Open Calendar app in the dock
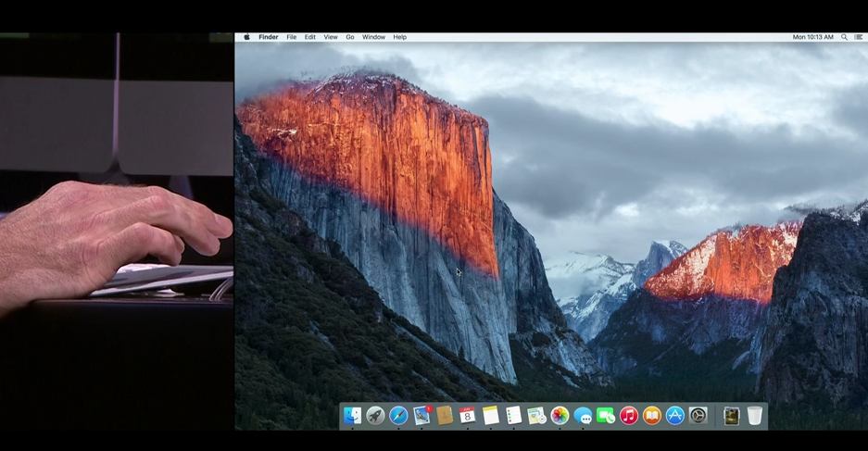 point(468,416)
